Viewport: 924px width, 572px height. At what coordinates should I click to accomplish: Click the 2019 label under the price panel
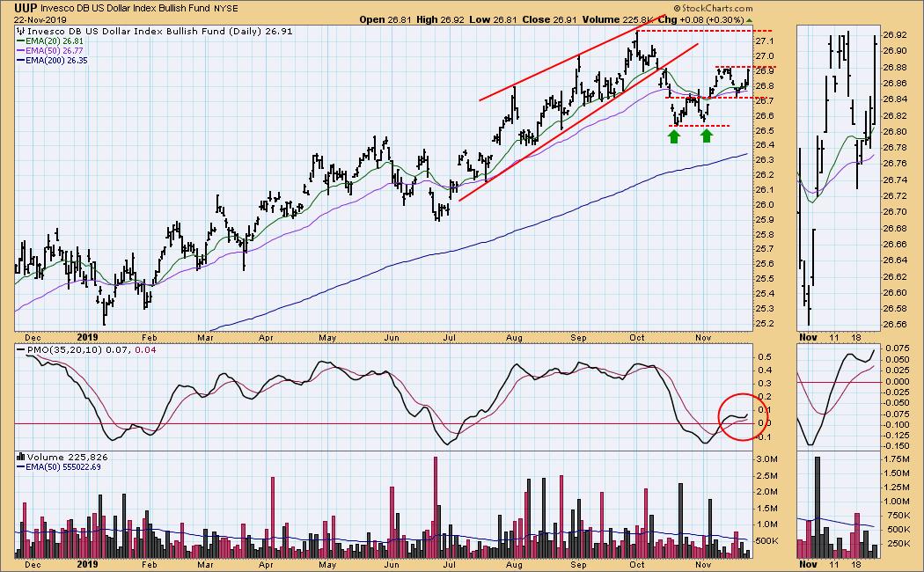87,337
